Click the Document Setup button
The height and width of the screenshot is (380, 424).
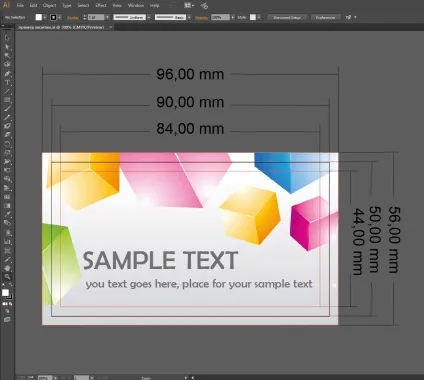pyautogui.click(x=287, y=17)
